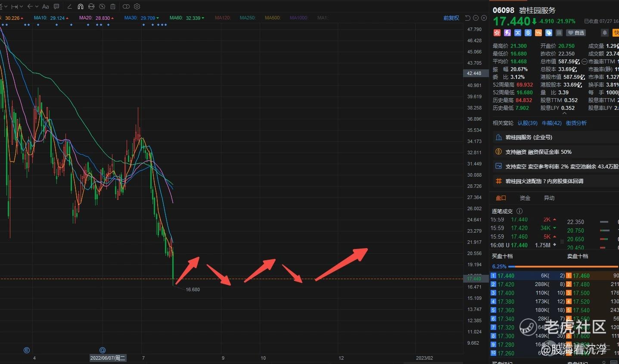Choose the angle drawing tool
The image size is (619, 364).
coord(70,6)
